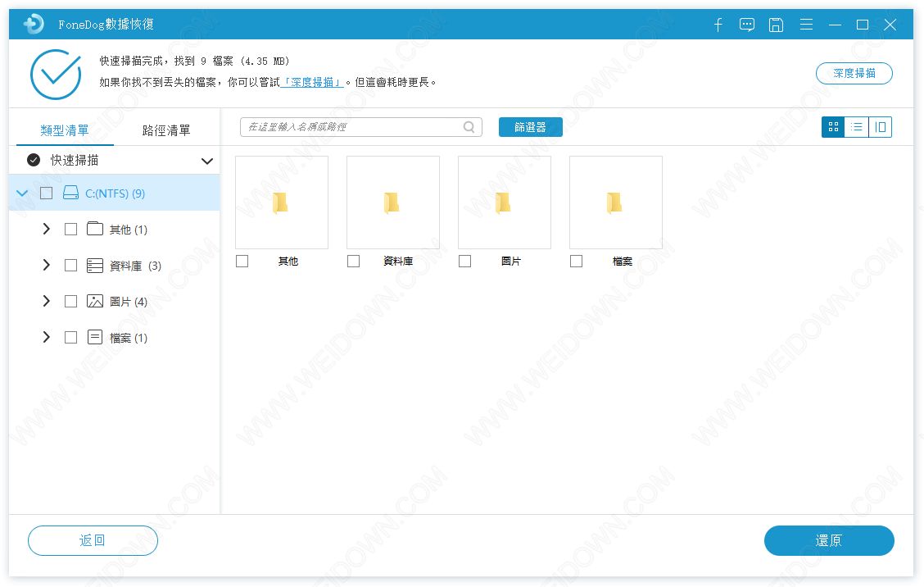Screen dimensions: 924x587
Task: Click the 深度掃描 button
Action: click(x=854, y=73)
